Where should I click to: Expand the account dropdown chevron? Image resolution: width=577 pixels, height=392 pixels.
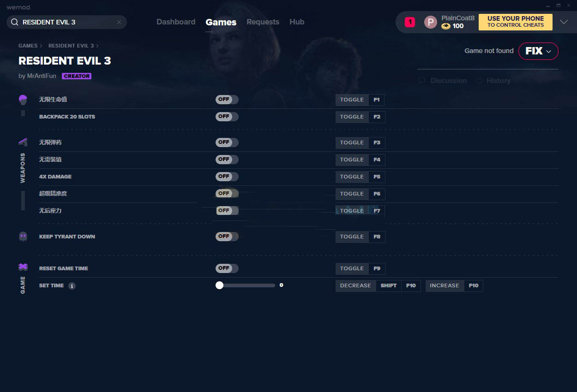[564, 22]
